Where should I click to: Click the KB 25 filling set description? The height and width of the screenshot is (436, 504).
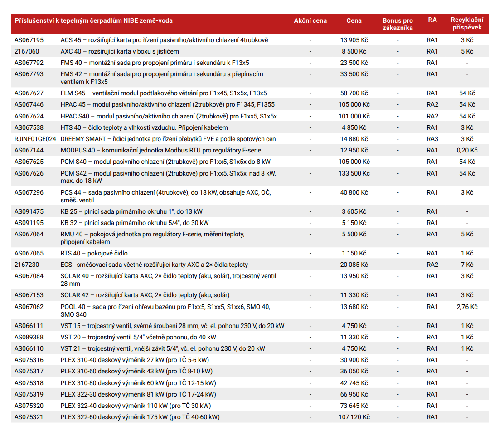pyautogui.click(x=131, y=211)
